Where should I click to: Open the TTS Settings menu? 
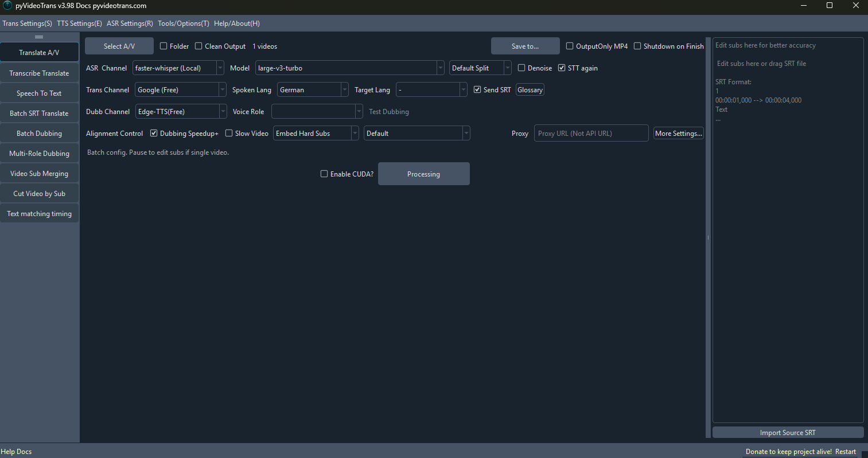[x=79, y=24]
